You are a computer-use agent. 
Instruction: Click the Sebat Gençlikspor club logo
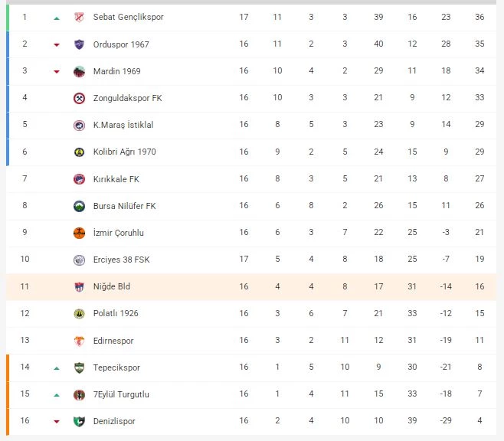coord(79,17)
